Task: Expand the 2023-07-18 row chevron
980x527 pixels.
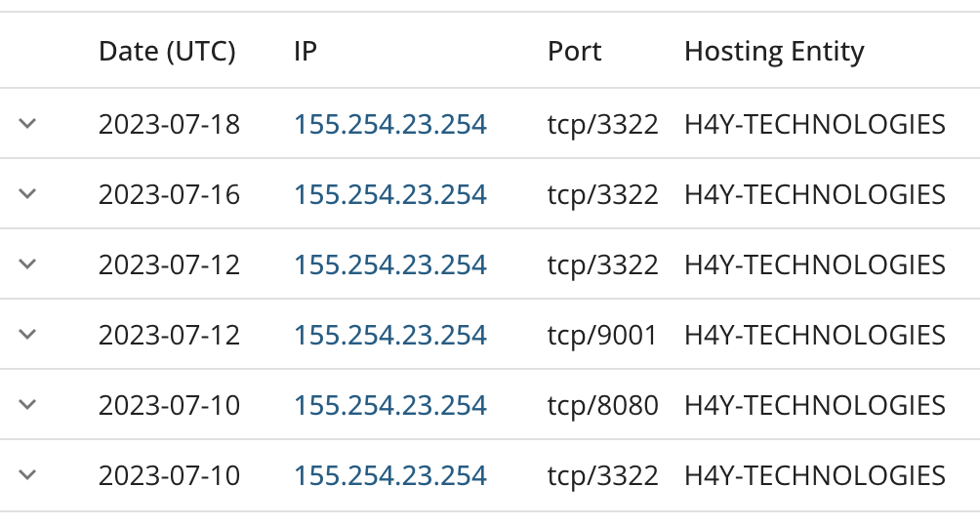Action: (x=27, y=123)
